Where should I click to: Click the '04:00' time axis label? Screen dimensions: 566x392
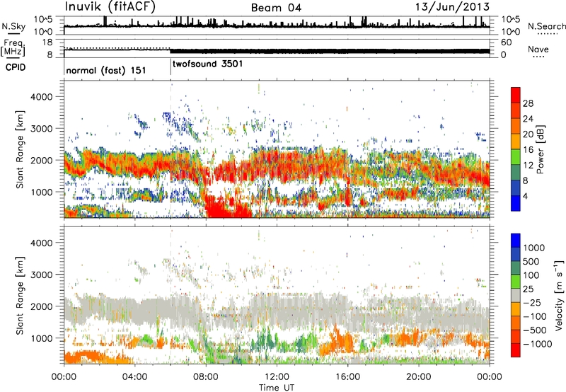click(x=134, y=377)
